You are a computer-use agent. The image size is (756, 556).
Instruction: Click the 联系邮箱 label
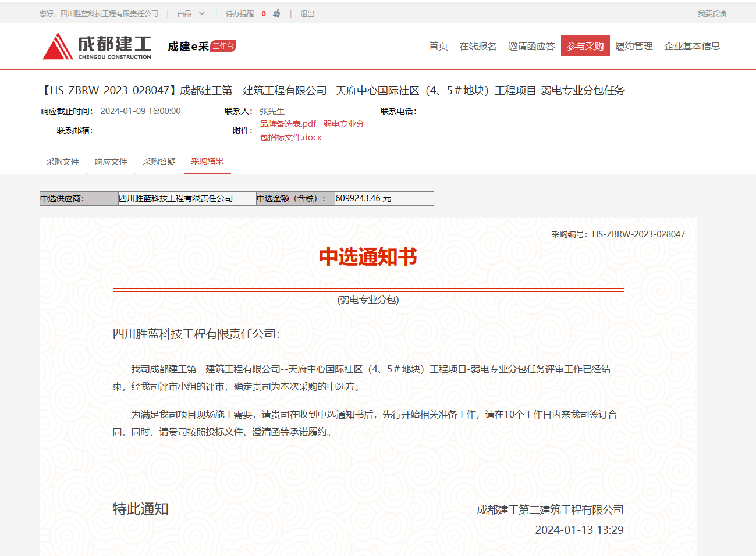coord(75,130)
